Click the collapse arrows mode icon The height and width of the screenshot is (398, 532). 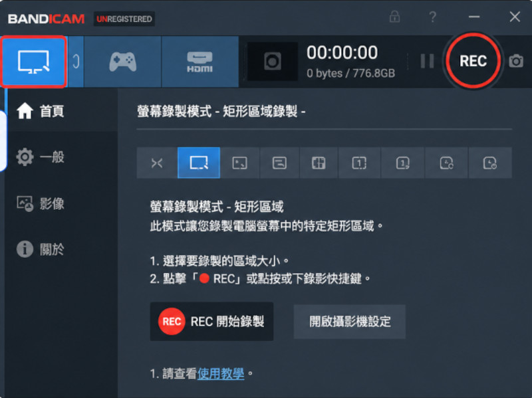[x=157, y=163]
